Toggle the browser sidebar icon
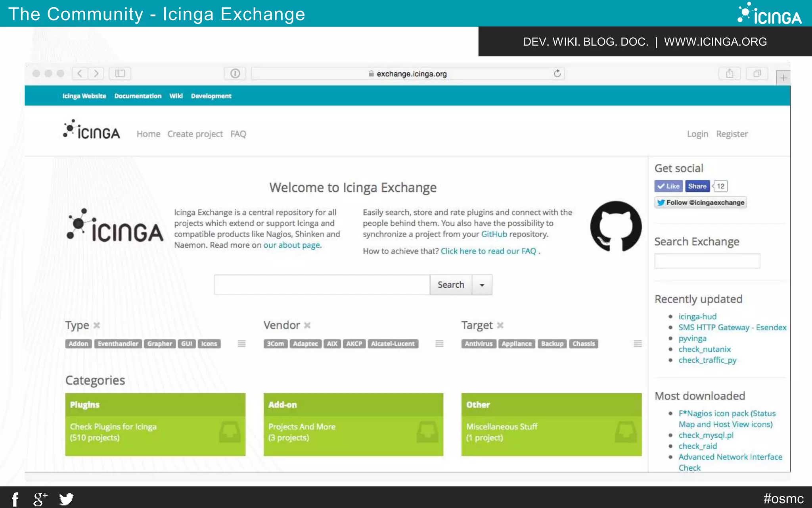The height and width of the screenshot is (508, 812). coord(120,73)
